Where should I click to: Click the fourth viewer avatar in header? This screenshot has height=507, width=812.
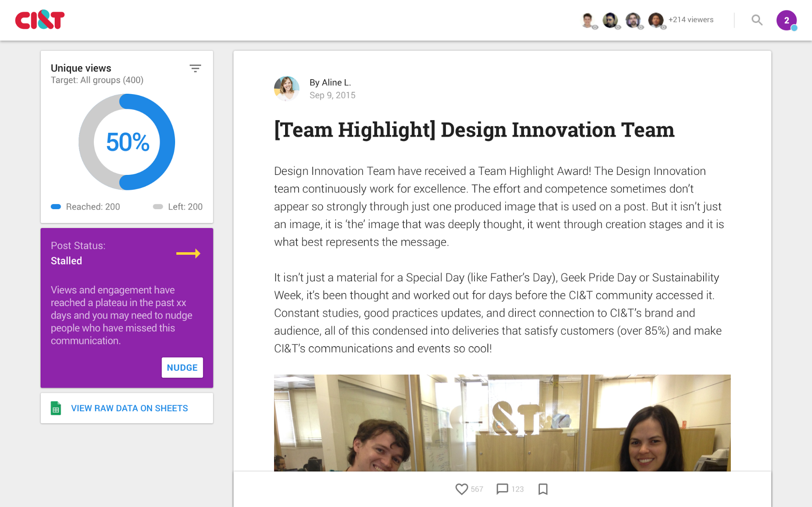pyautogui.click(x=656, y=20)
